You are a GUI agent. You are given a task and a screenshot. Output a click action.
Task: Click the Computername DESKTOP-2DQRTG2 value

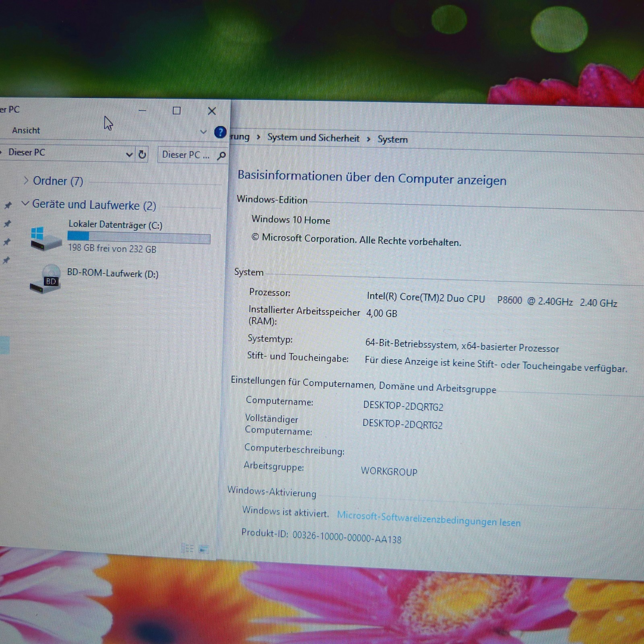pyautogui.click(x=403, y=406)
